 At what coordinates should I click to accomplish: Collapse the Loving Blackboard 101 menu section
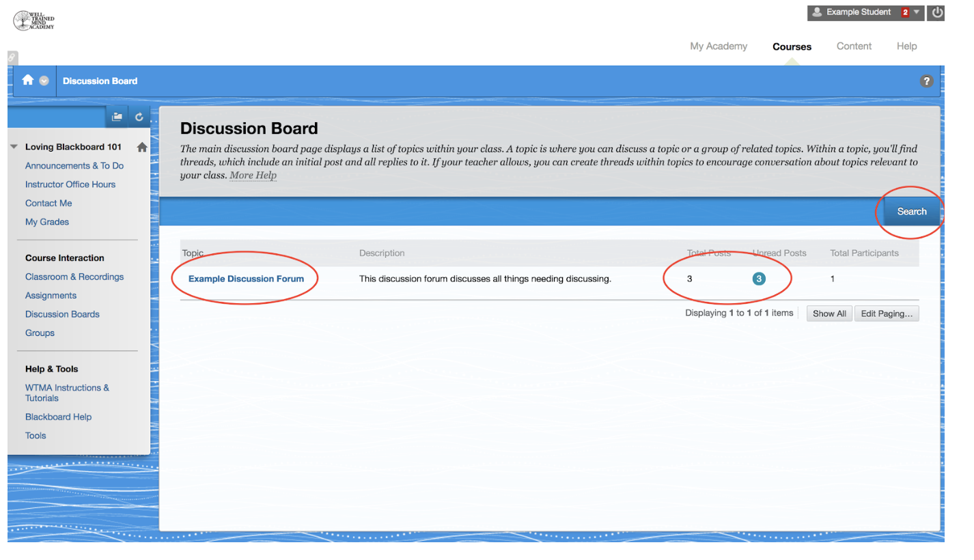[x=14, y=146]
